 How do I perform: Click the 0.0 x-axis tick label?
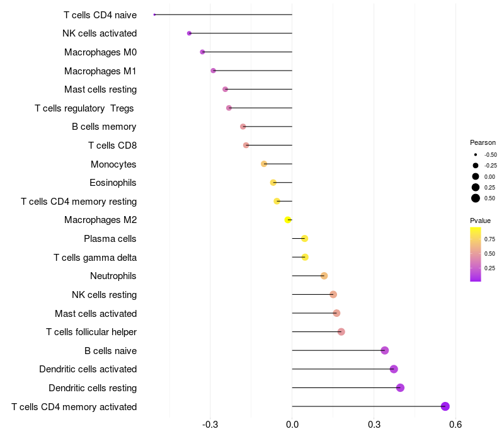(292, 425)
